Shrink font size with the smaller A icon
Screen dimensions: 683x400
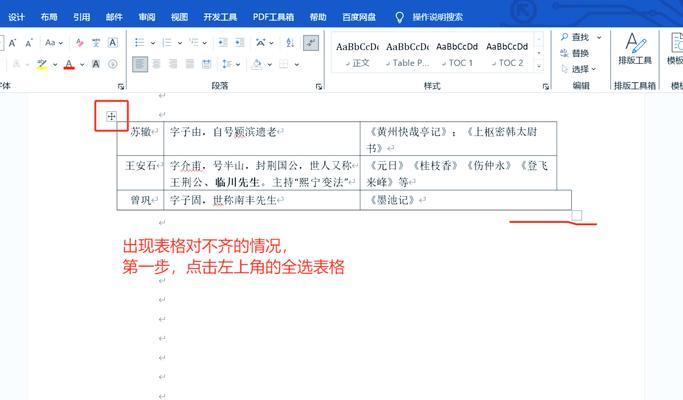[29, 43]
